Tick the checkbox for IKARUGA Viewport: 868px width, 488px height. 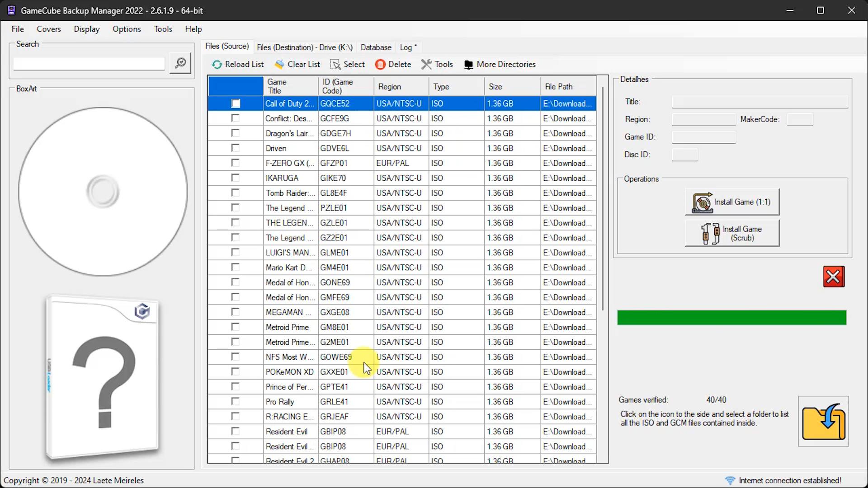(x=235, y=178)
